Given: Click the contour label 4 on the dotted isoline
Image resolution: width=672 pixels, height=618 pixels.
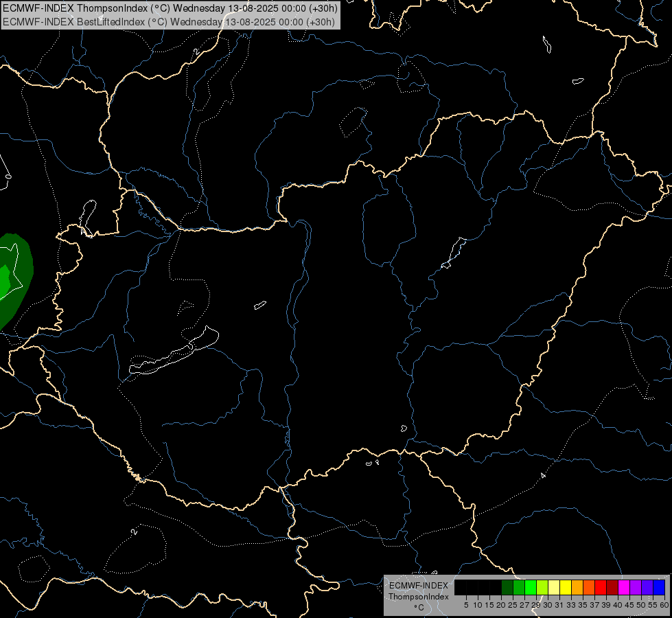Looking at the screenshot, I should point(543,475).
